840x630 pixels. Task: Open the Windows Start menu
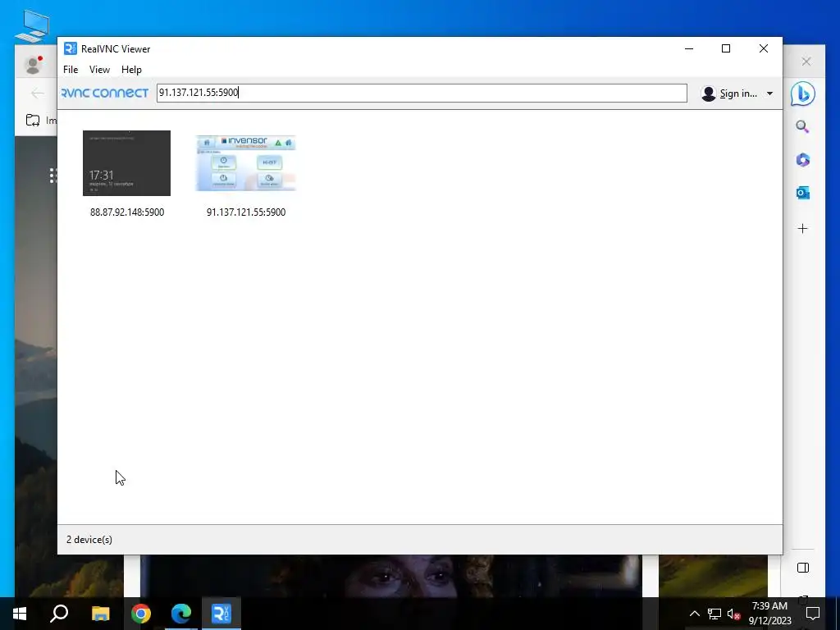(20, 614)
